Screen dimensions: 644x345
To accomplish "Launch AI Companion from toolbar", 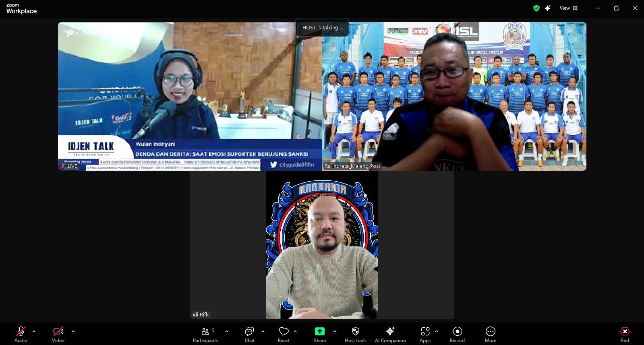I will [390, 335].
